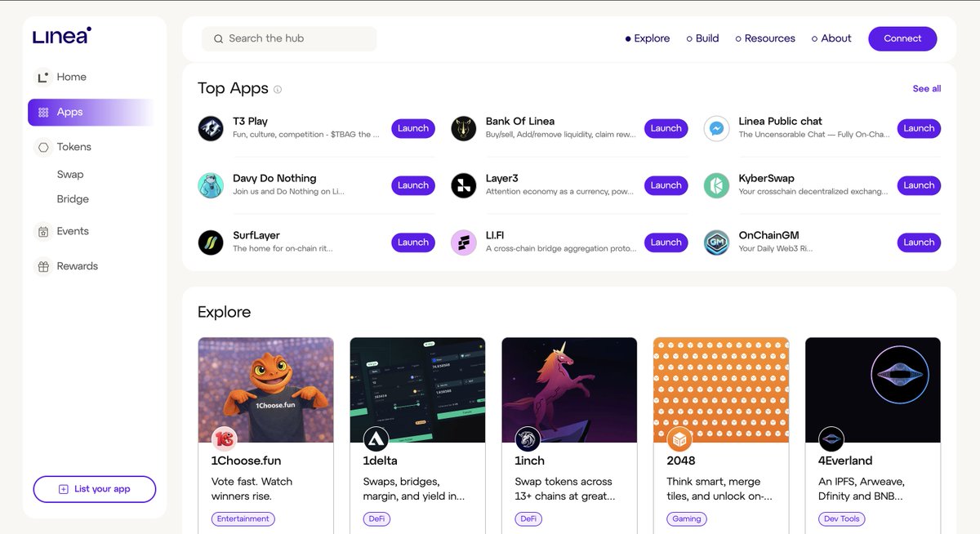Screen dimensions: 980x534
Task: Expand the Resources navigation menu
Action: coord(764,38)
